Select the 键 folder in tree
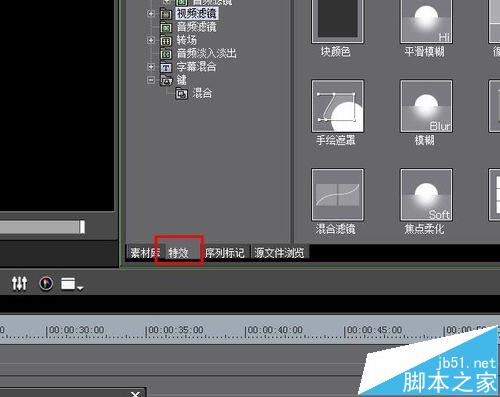The height and width of the screenshot is (397, 500). pos(181,80)
